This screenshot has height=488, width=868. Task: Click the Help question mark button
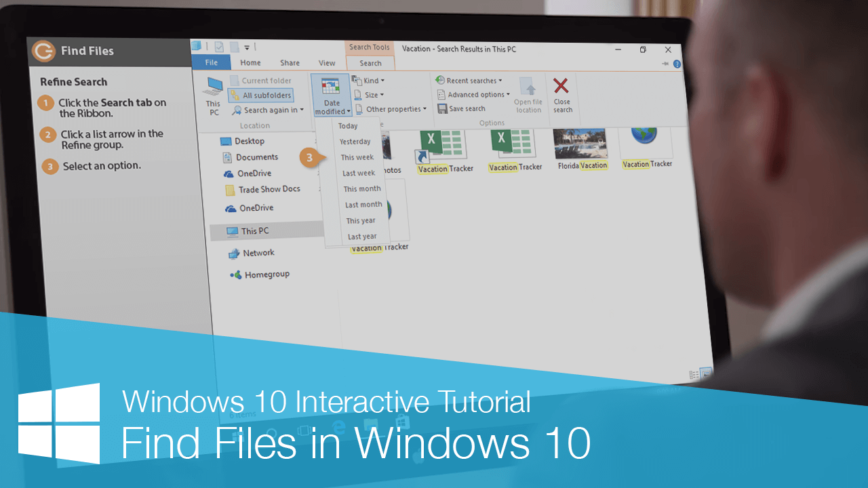pos(676,64)
